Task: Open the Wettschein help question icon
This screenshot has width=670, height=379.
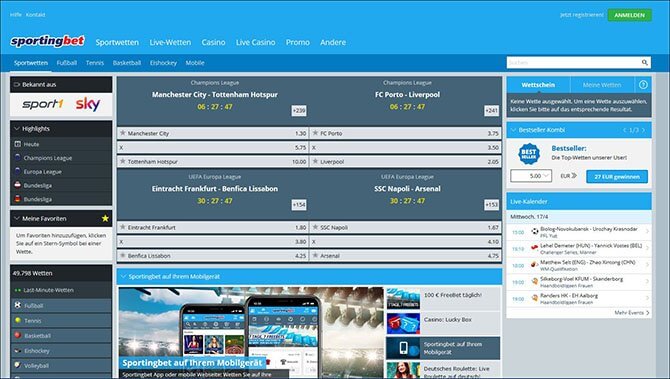Action: click(643, 85)
